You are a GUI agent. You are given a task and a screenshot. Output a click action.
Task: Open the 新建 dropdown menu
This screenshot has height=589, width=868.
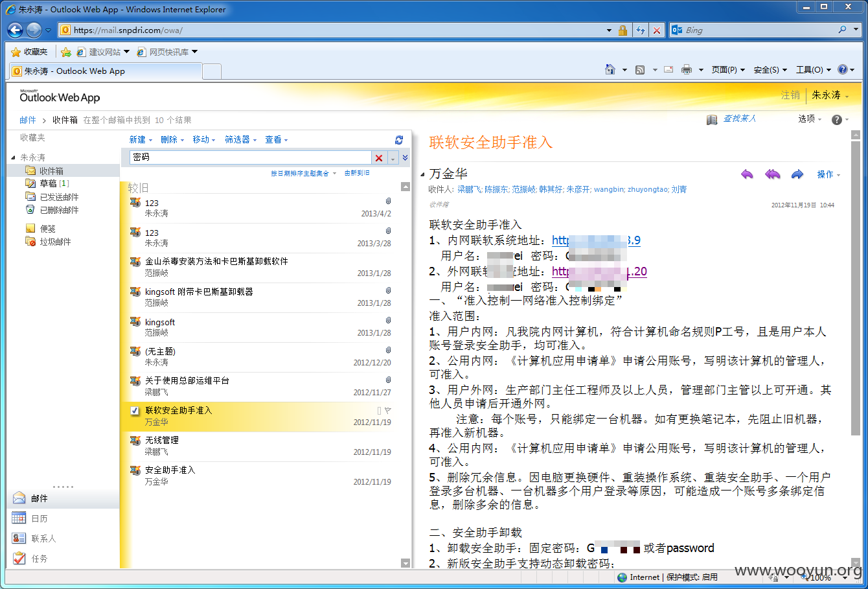click(x=141, y=139)
